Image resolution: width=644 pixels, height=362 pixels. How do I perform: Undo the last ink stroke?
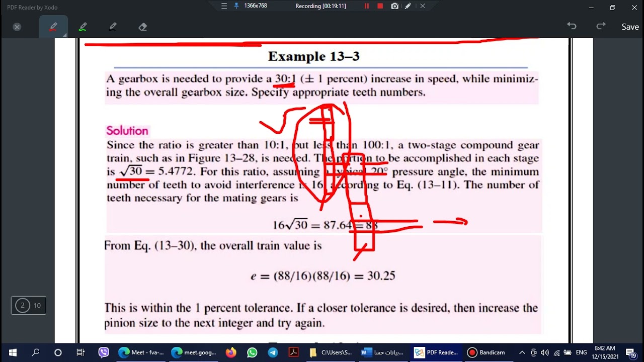(572, 26)
